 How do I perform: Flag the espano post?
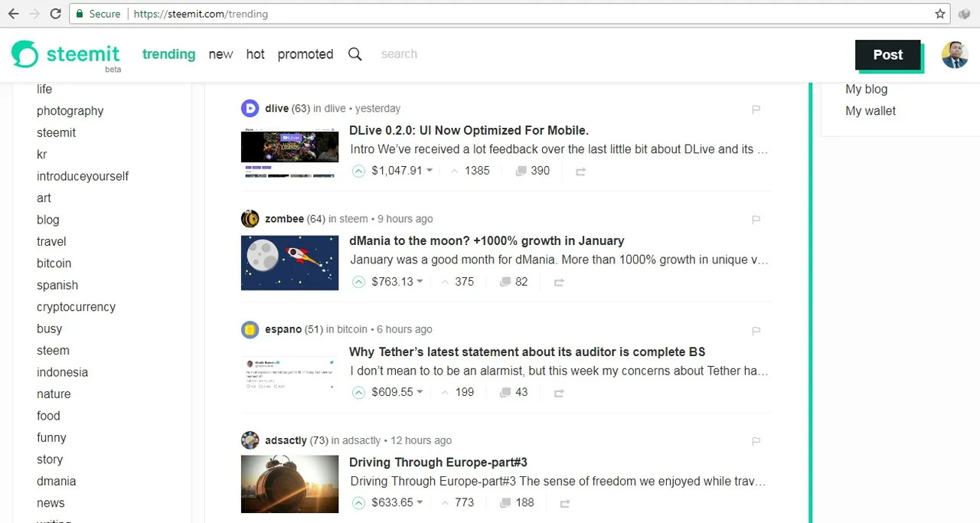pos(756,331)
